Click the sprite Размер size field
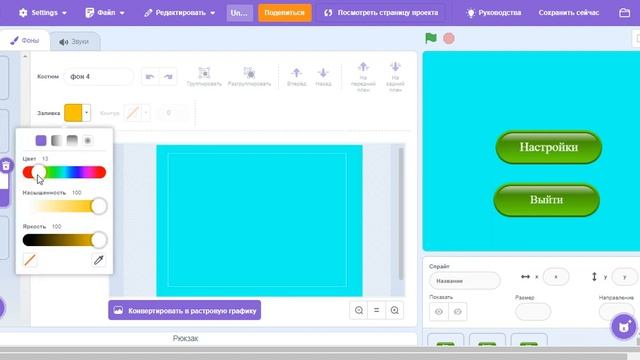 coord(533,312)
